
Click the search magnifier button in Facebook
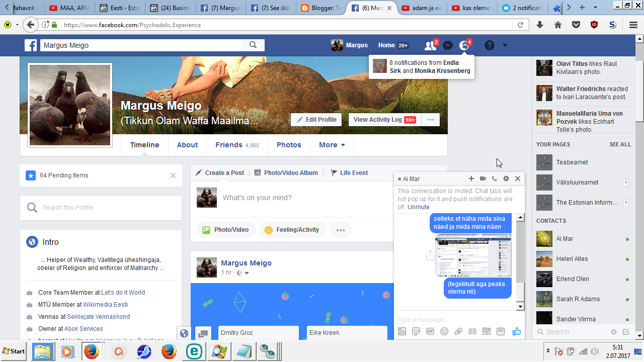[253, 45]
